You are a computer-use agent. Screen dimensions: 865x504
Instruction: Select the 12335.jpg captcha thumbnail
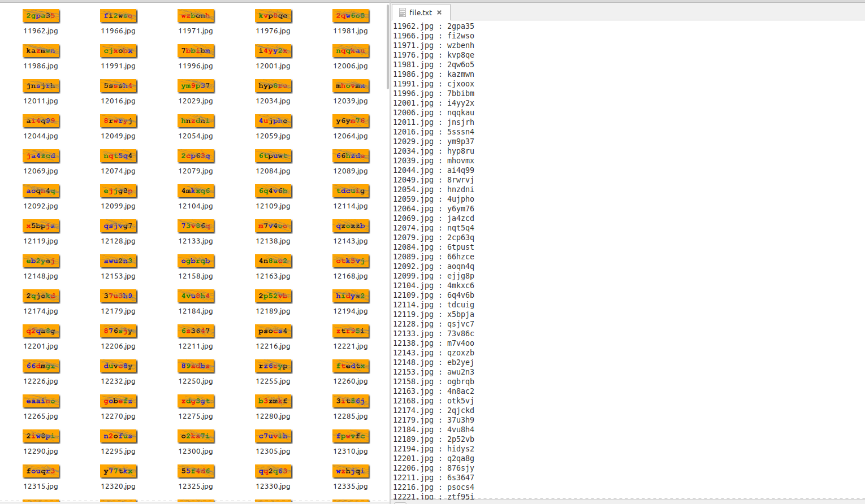351,472
